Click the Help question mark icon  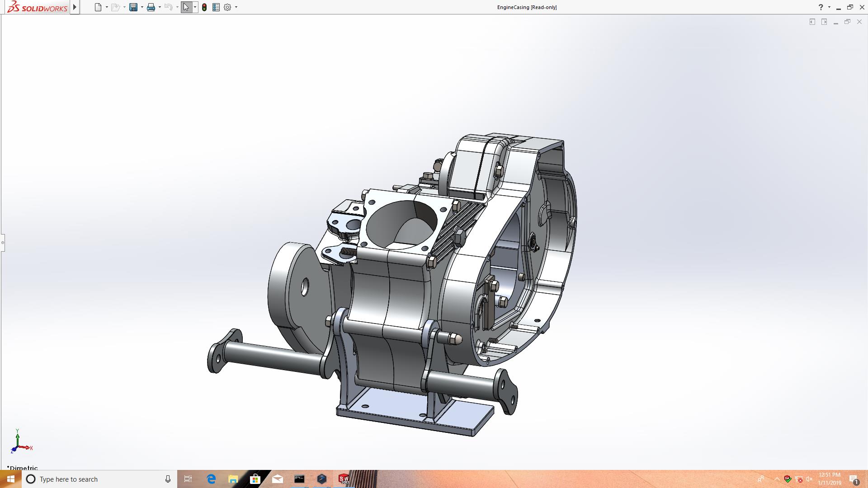point(821,7)
